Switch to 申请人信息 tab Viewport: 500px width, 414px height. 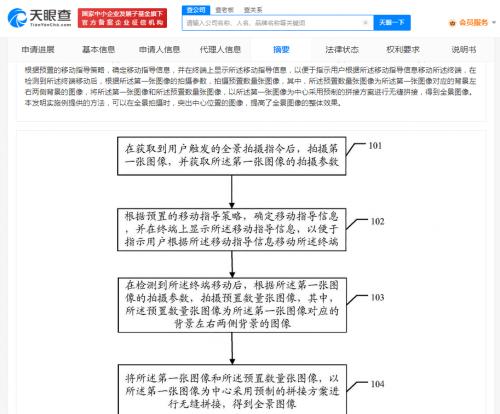point(160,50)
